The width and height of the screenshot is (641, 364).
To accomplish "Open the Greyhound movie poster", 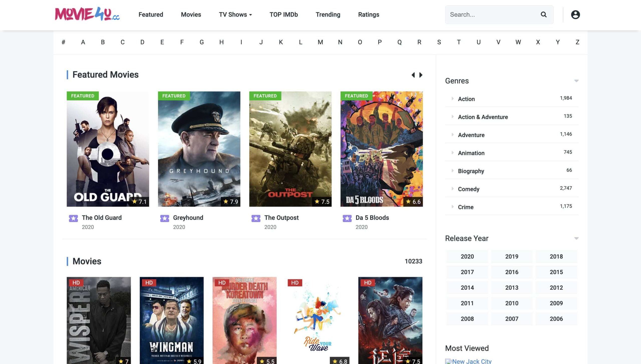I will 199,149.
